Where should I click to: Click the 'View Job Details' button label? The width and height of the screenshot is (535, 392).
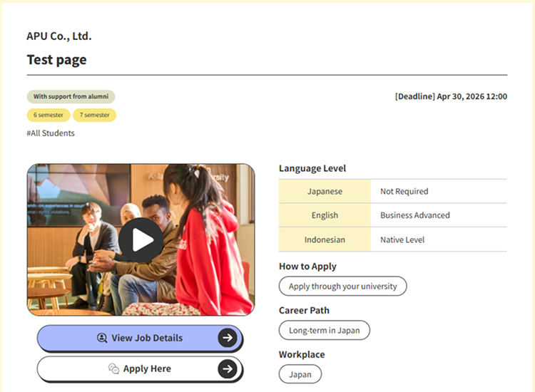click(147, 338)
